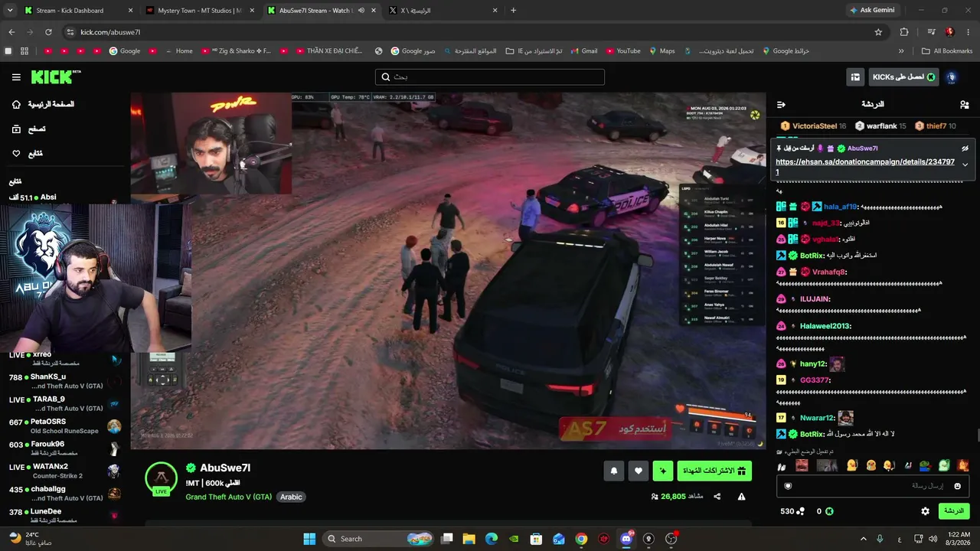Open chaballgg channel in sidebar

point(65,494)
